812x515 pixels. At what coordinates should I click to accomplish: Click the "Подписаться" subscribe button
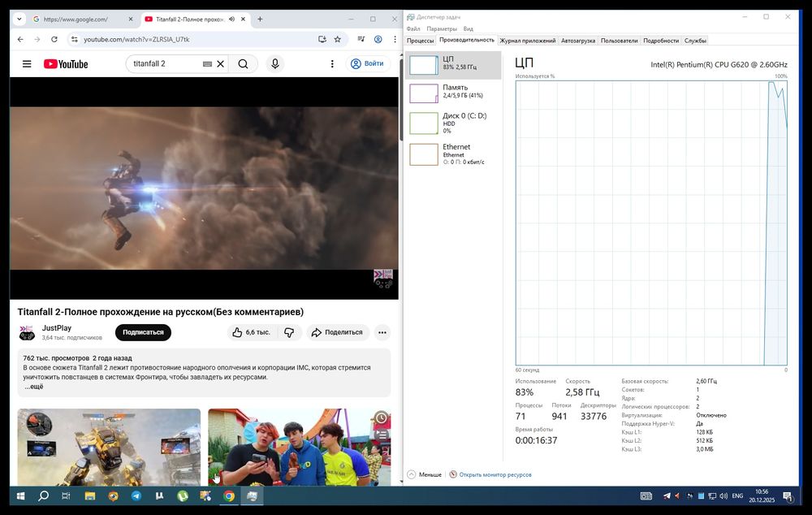(x=143, y=332)
